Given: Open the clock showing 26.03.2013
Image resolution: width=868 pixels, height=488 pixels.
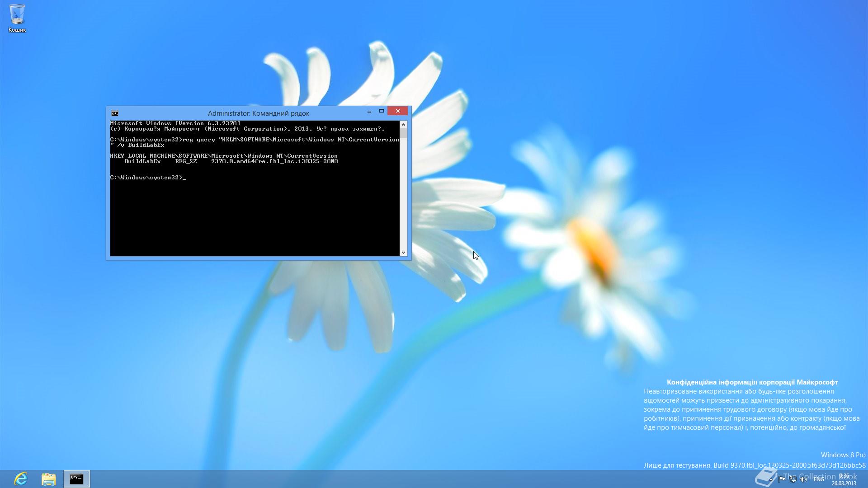Looking at the screenshot, I should click(844, 479).
